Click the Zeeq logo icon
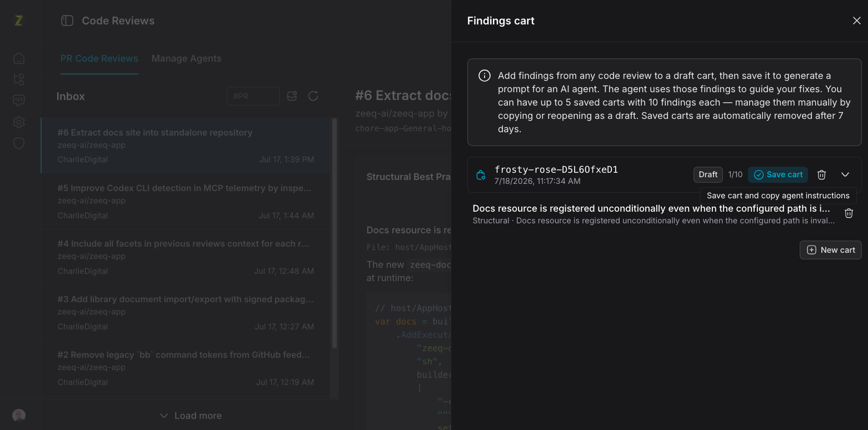The height and width of the screenshot is (430, 868). tap(19, 21)
